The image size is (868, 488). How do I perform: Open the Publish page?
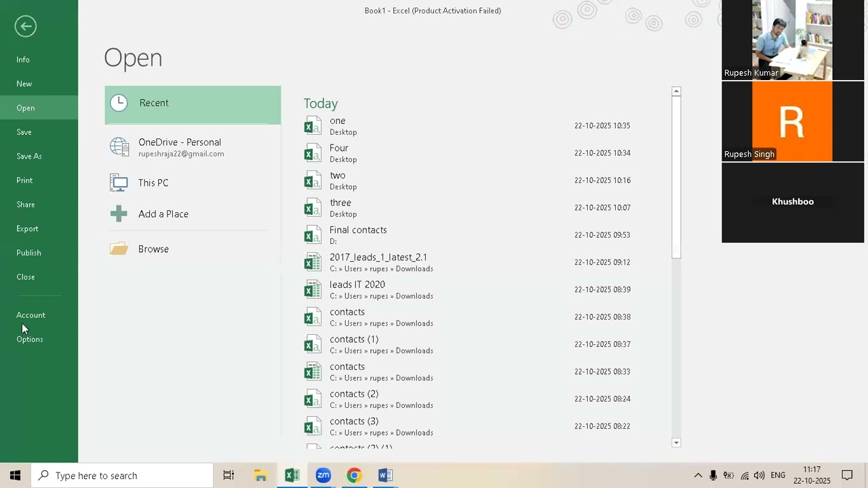[28, 253]
